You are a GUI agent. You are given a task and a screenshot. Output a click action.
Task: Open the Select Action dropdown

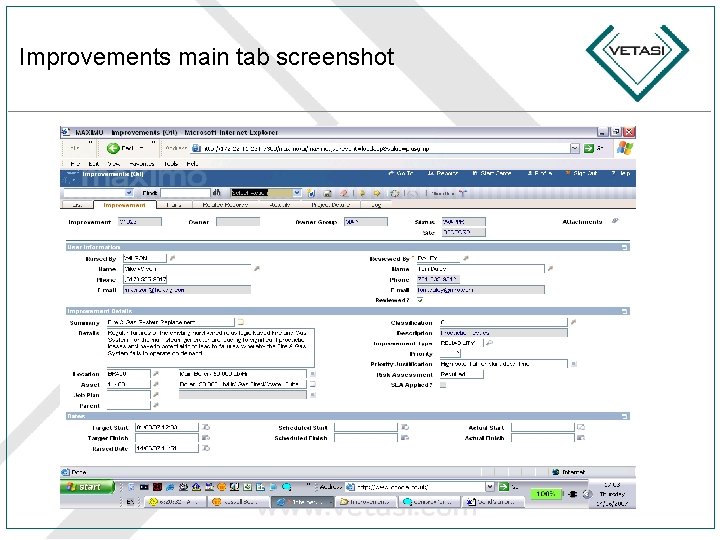point(297,193)
